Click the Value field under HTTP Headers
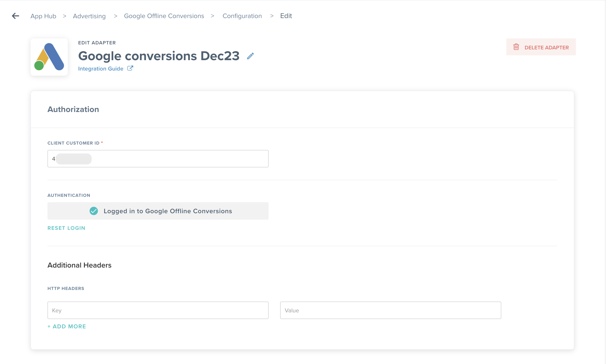 click(391, 310)
